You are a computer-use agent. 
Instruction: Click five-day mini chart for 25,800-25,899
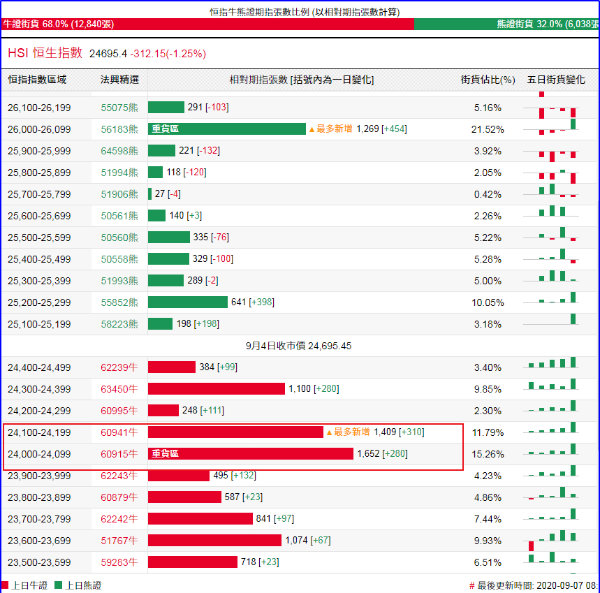(x=551, y=176)
